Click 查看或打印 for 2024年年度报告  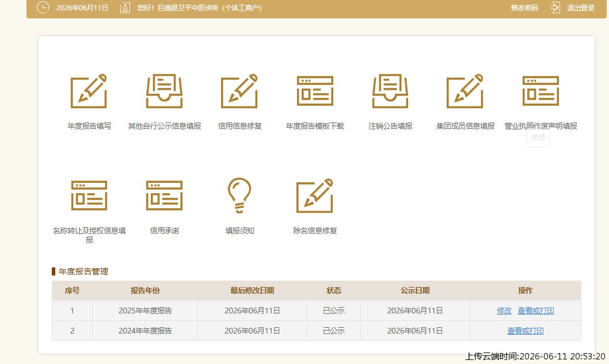click(526, 331)
